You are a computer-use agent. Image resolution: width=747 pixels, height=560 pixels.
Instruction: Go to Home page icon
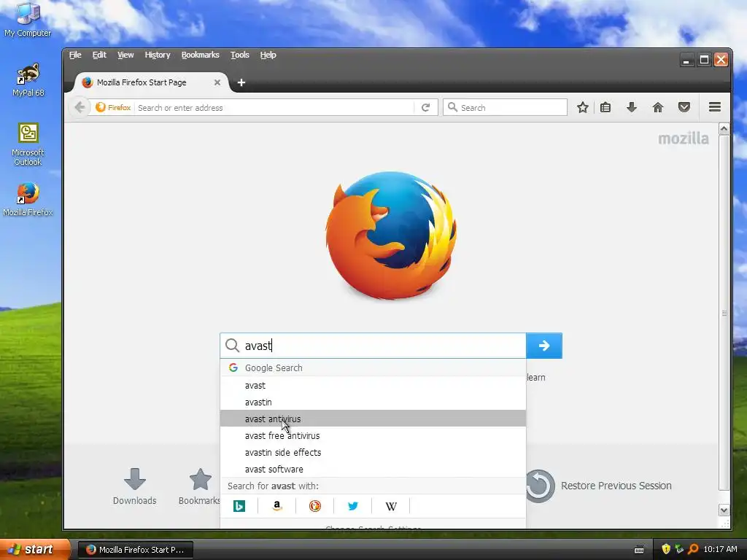658,108
